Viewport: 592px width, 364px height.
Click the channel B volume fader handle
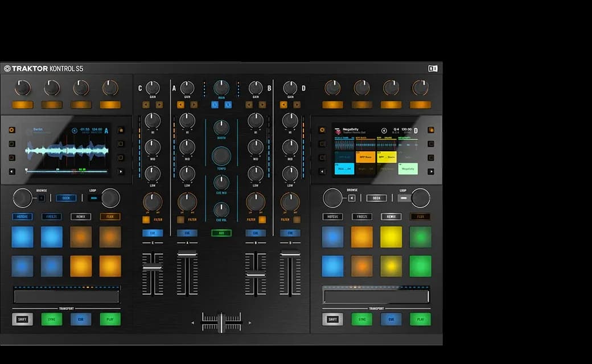point(256,275)
